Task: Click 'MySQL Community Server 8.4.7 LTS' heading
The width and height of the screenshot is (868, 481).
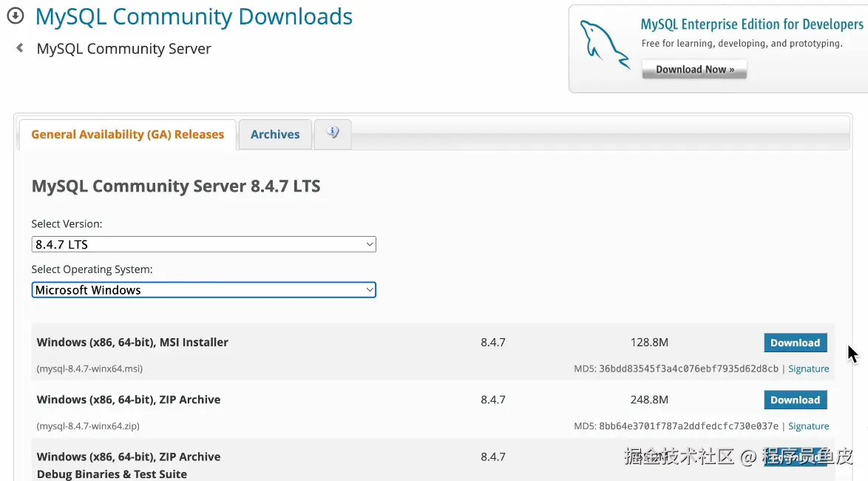Action: click(176, 186)
